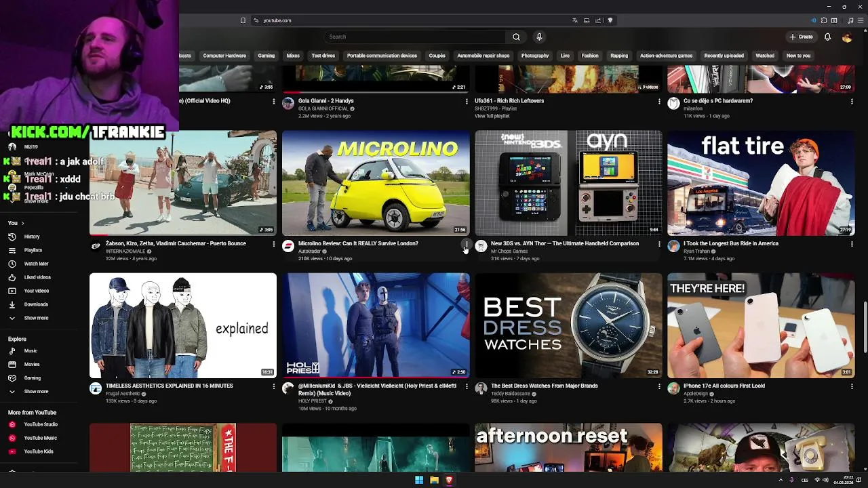Select the Photography filter chip
This screenshot has height=488, width=868.
[535, 56]
